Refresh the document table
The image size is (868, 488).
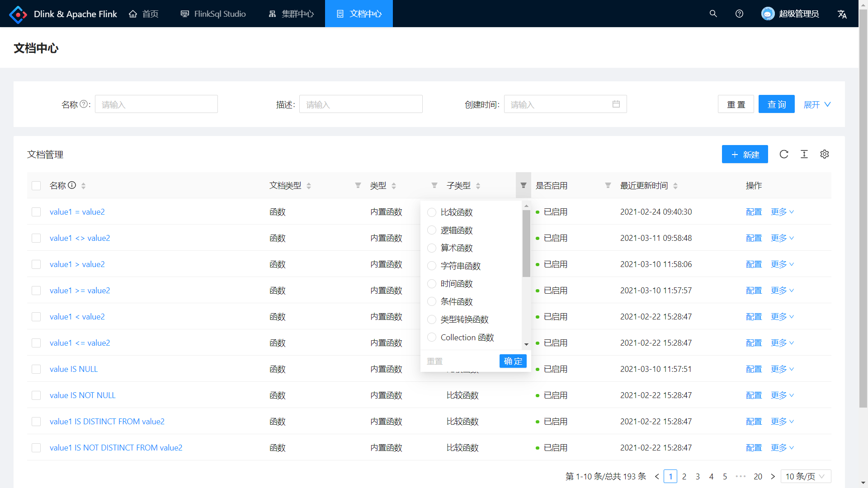click(784, 154)
